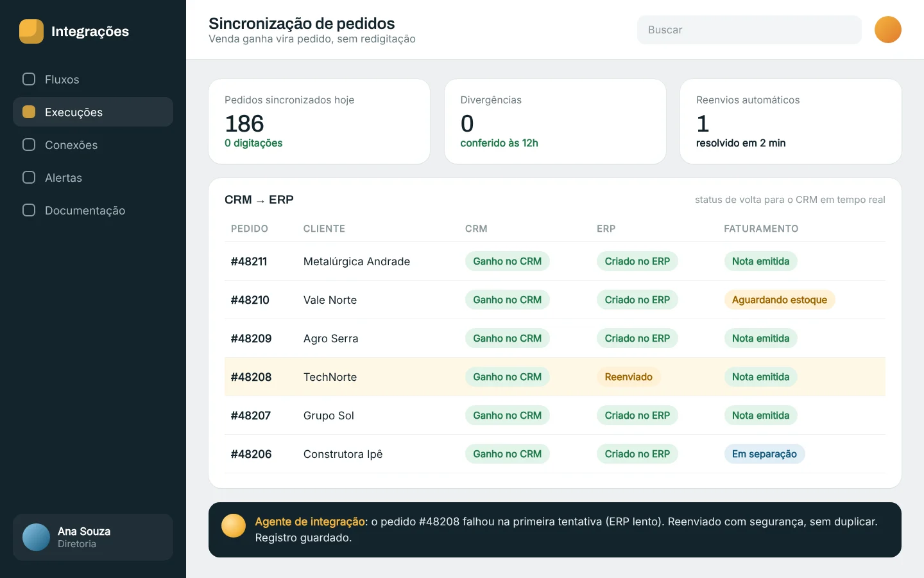Select the Execuções menu item
924x578 pixels.
click(x=93, y=112)
